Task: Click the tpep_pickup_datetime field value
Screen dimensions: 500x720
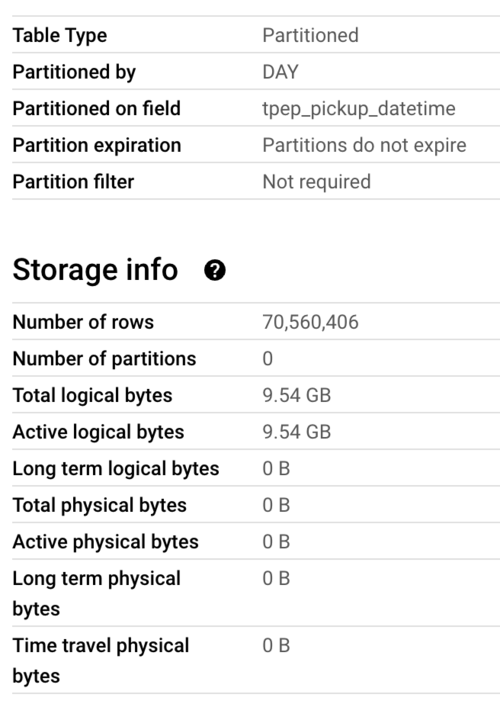Action: 359,109
